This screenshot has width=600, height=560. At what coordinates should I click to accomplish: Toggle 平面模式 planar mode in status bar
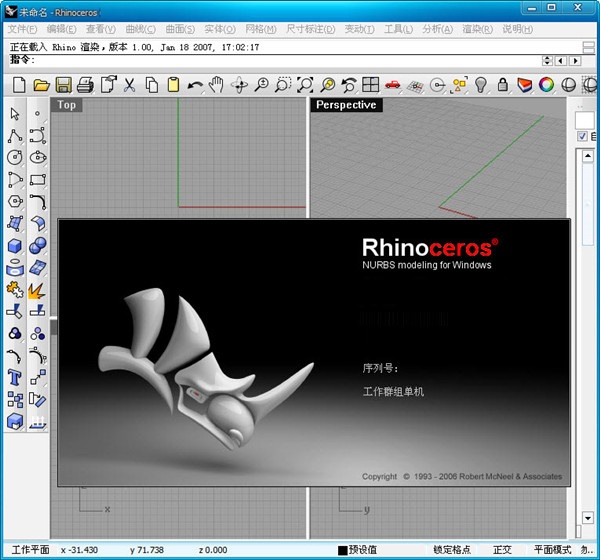pyautogui.click(x=552, y=549)
